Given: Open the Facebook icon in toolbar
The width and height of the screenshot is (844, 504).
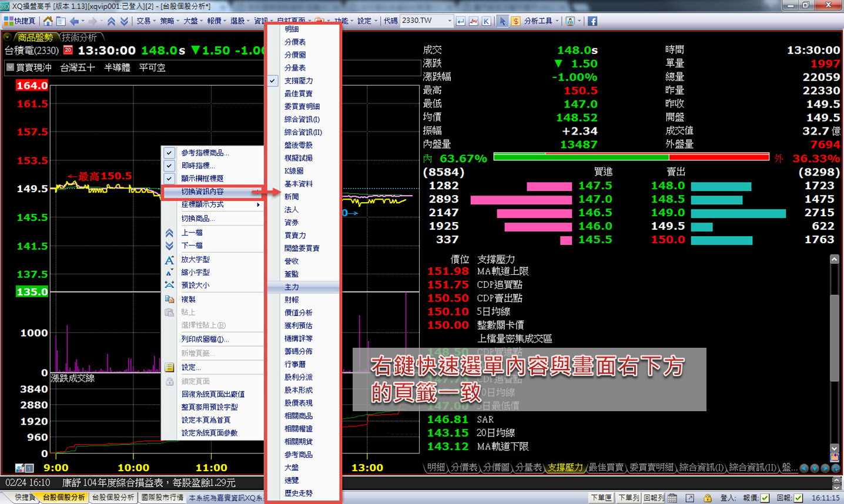Looking at the screenshot, I should pyautogui.click(x=592, y=21).
